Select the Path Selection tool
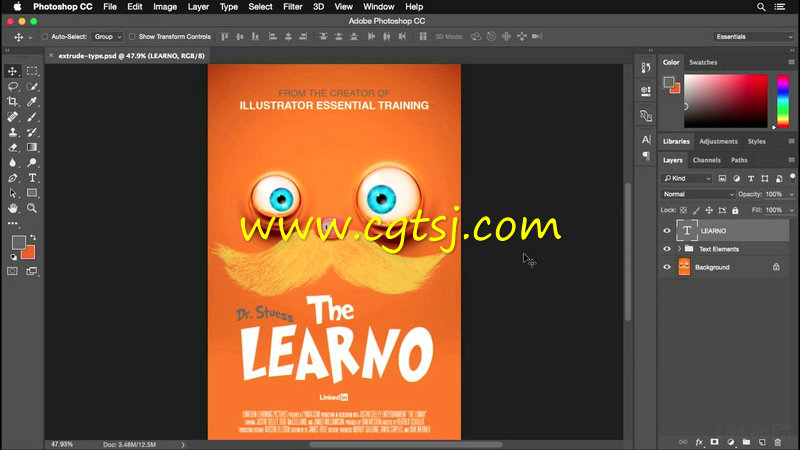800x450 pixels. point(13,193)
